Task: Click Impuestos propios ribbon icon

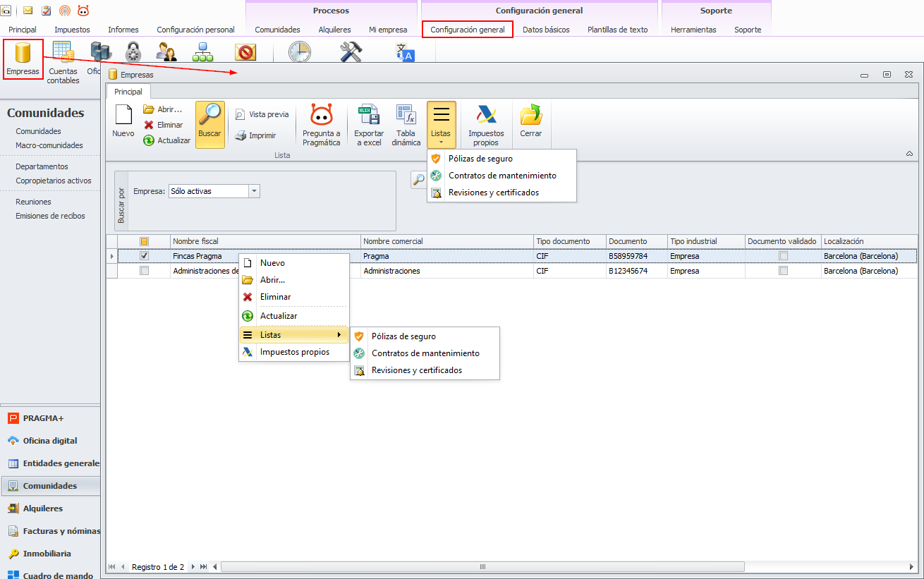Action: tap(485, 116)
